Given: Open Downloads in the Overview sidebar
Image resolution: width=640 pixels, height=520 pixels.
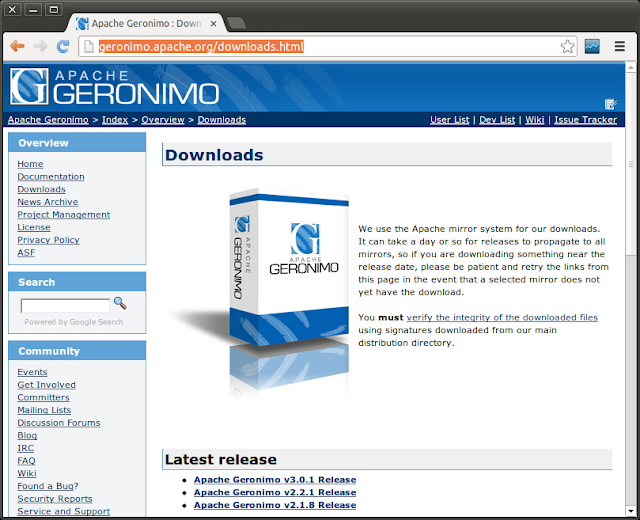Looking at the screenshot, I should (x=41, y=189).
